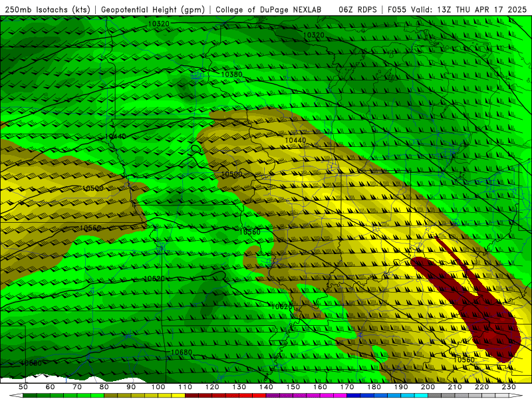Click the 50 tick label on the color scale
The image size is (532, 399).
[23, 387]
